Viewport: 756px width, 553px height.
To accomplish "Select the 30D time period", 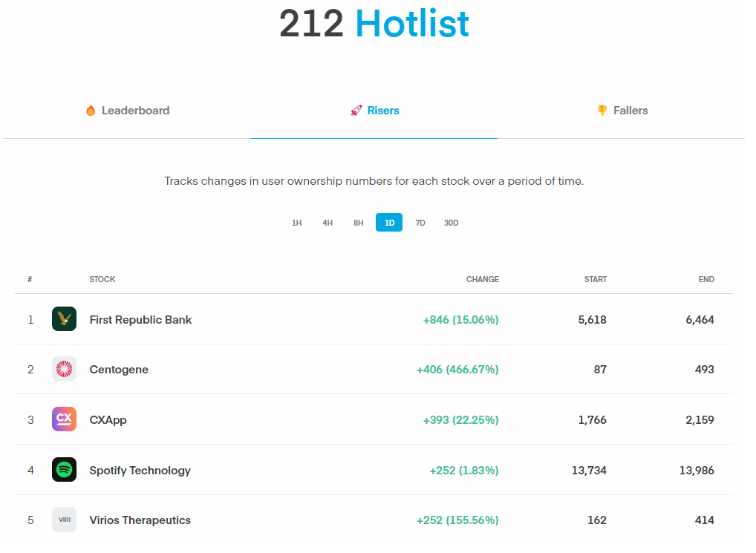I will coord(452,223).
